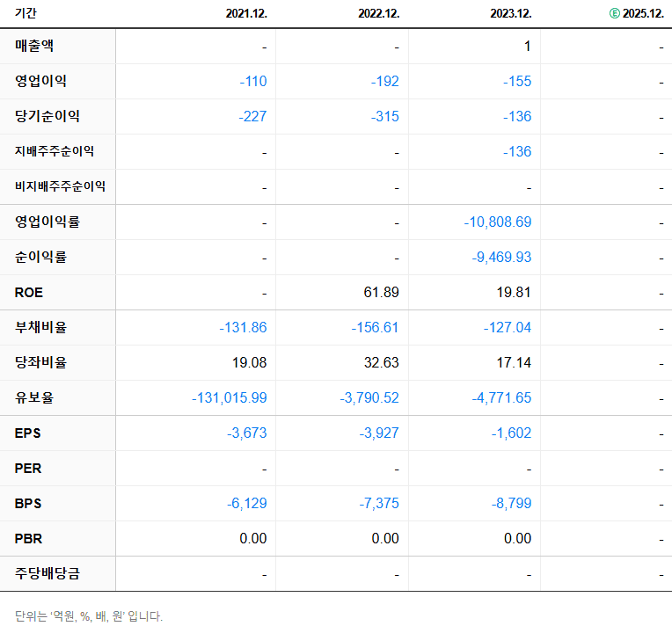Select reserve ratio value -131,015.99

click(230, 397)
